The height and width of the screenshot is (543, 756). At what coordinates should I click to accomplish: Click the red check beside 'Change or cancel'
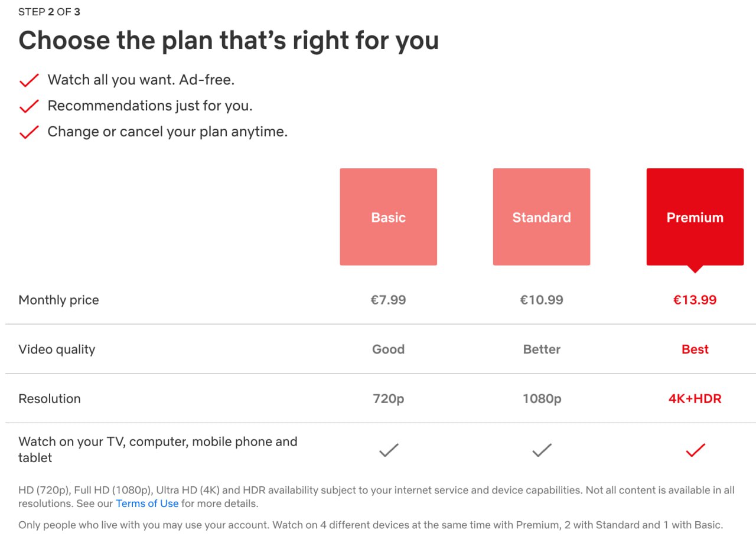29,132
